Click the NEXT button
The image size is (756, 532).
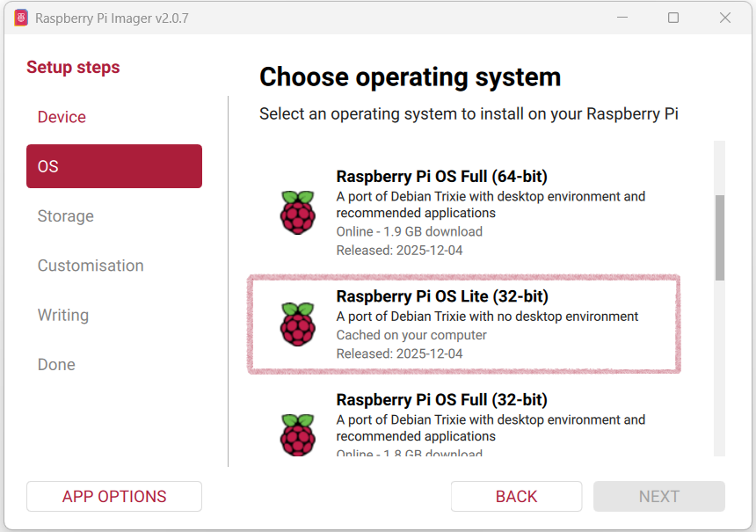pos(658,496)
